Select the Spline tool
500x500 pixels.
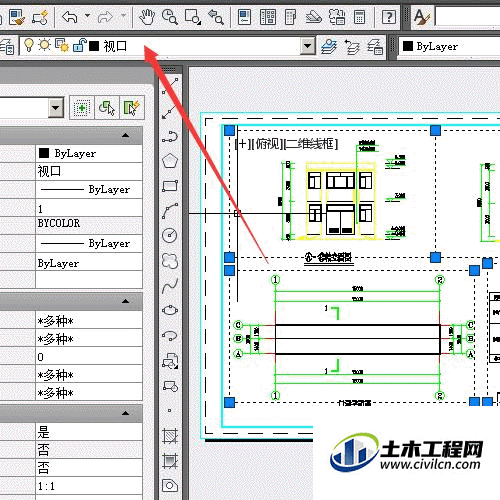click(170, 286)
